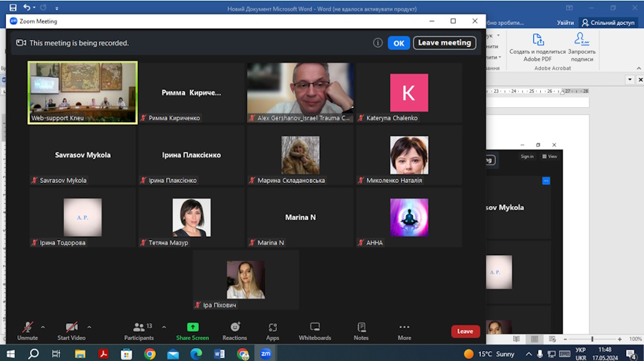Save document icon in Word title bar
The width and height of the screenshot is (644, 361).
click(13, 7)
